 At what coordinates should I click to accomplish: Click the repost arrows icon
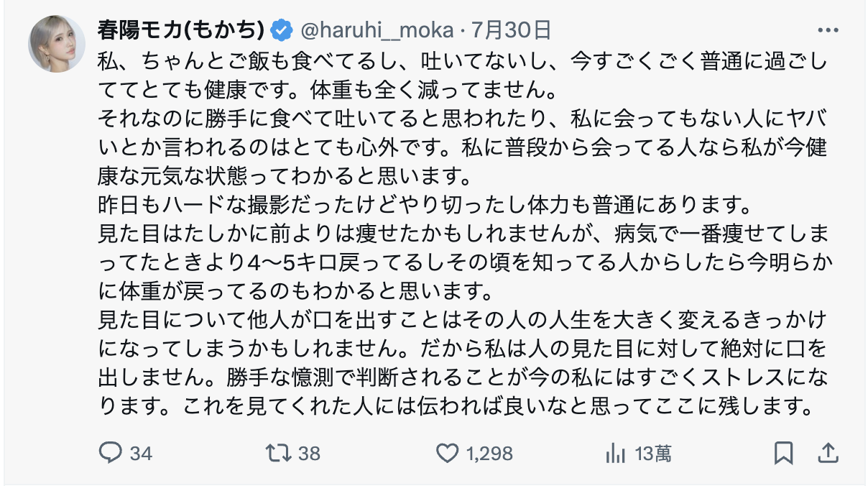point(278,453)
